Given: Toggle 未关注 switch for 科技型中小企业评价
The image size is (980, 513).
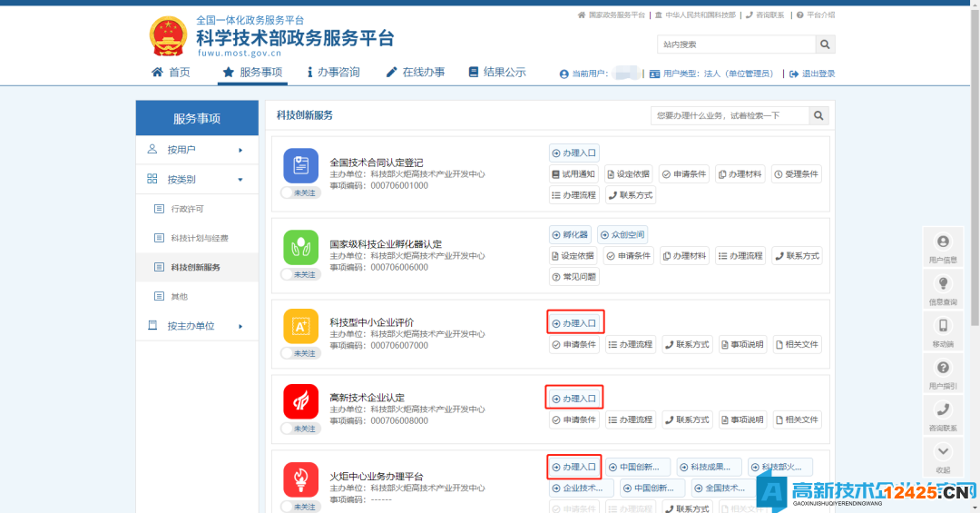Looking at the screenshot, I should tap(300, 353).
